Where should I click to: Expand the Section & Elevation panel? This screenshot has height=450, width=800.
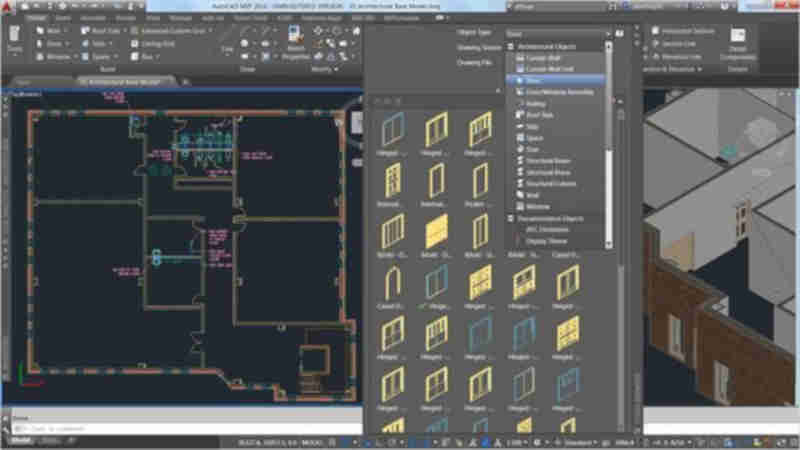point(672,69)
